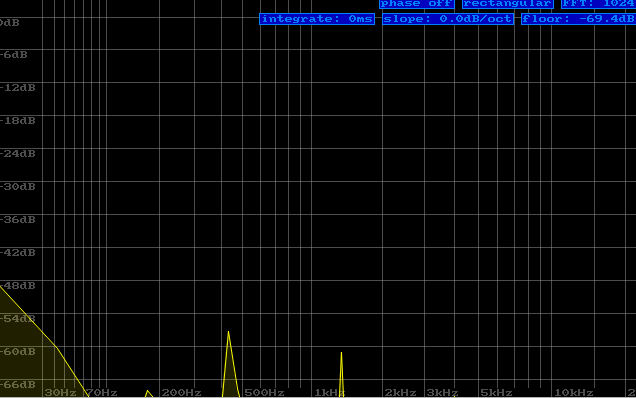Adjust the 'floor: -69.4dB' control
Viewport: 636px width, 398px height.
click(578, 19)
